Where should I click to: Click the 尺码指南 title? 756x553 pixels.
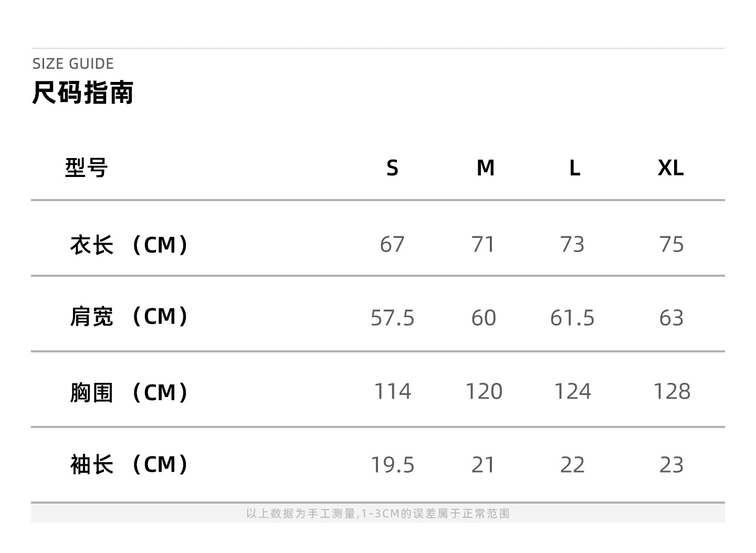point(83,93)
